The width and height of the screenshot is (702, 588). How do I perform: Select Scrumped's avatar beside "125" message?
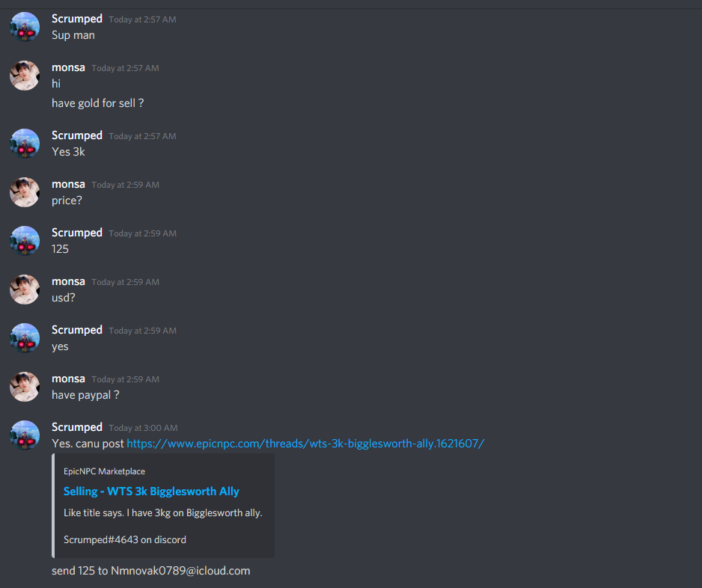(25, 241)
